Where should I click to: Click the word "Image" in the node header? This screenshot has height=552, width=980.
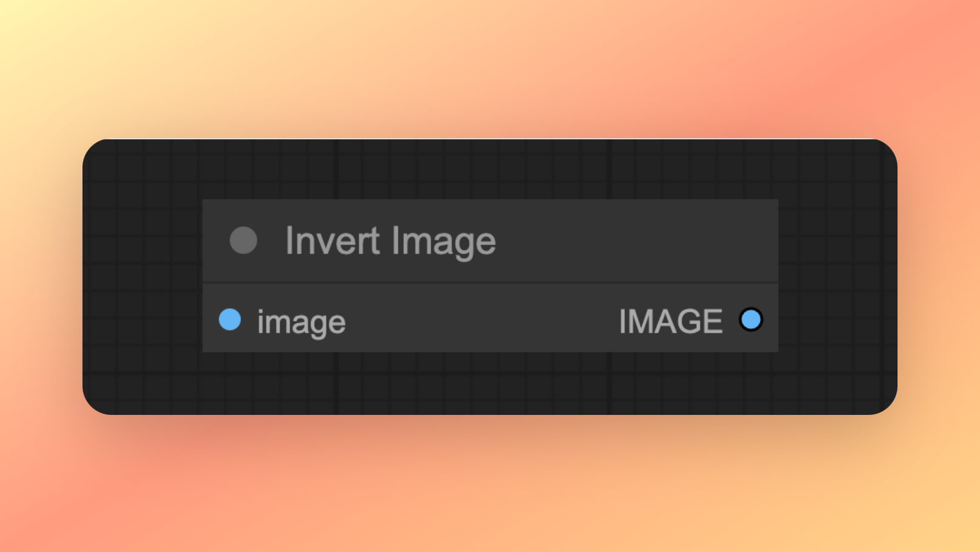coord(444,242)
